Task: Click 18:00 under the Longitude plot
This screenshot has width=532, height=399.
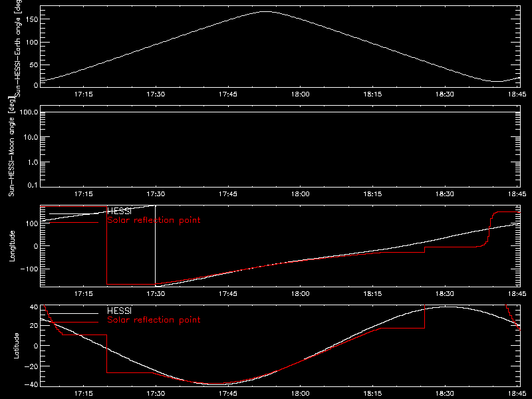Action: [x=301, y=293]
